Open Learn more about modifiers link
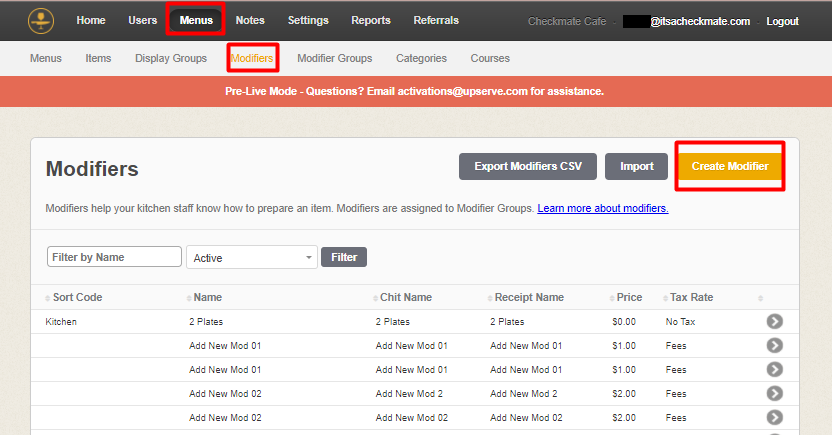The image size is (832, 435). click(602, 209)
